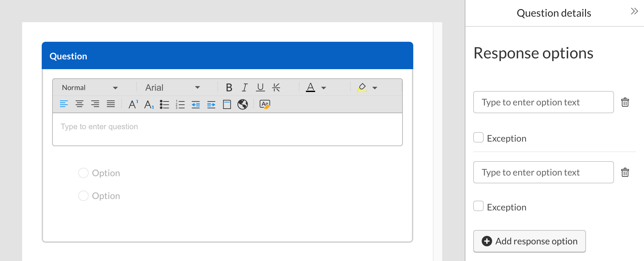Collapse the Question details panel
This screenshot has height=261, width=644.
(x=634, y=11)
